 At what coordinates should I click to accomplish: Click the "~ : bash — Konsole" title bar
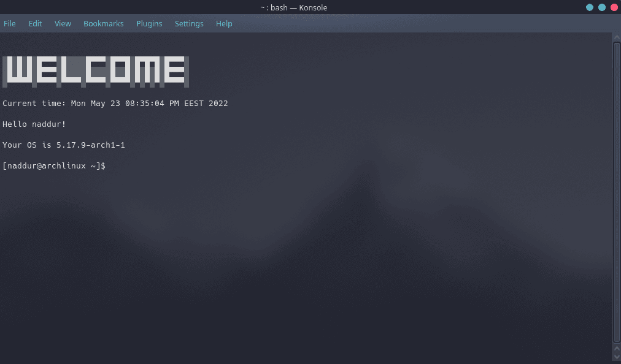[x=293, y=7]
